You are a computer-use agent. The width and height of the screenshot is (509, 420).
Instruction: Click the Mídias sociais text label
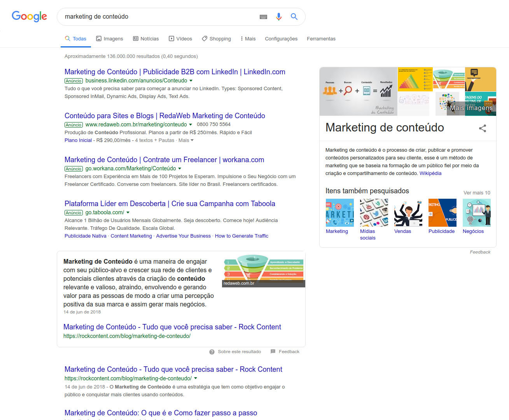click(x=368, y=234)
